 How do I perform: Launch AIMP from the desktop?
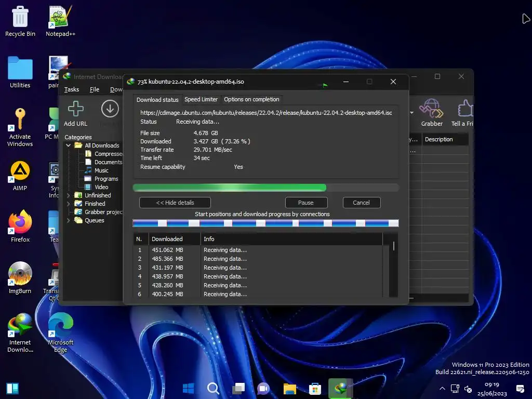(x=20, y=176)
